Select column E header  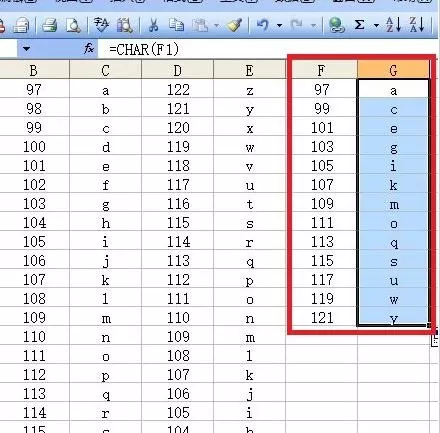[249, 70]
